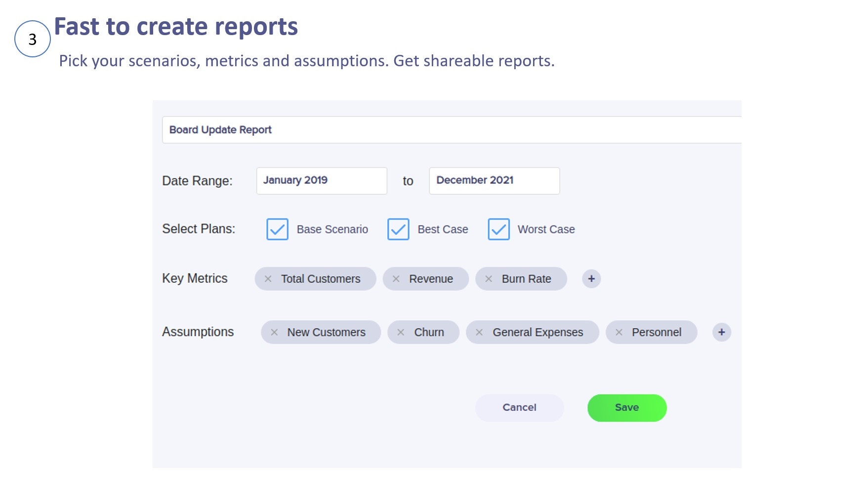The width and height of the screenshot is (868, 482).
Task: Click the Best Case label text
Action: pyautogui.click(x=443, y=229)
